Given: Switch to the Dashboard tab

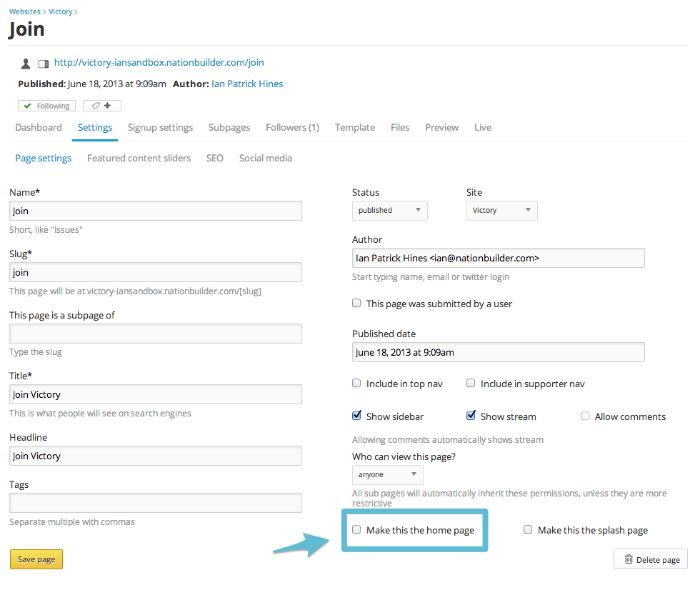Looking at the screenshot, I should click(39, 128).
